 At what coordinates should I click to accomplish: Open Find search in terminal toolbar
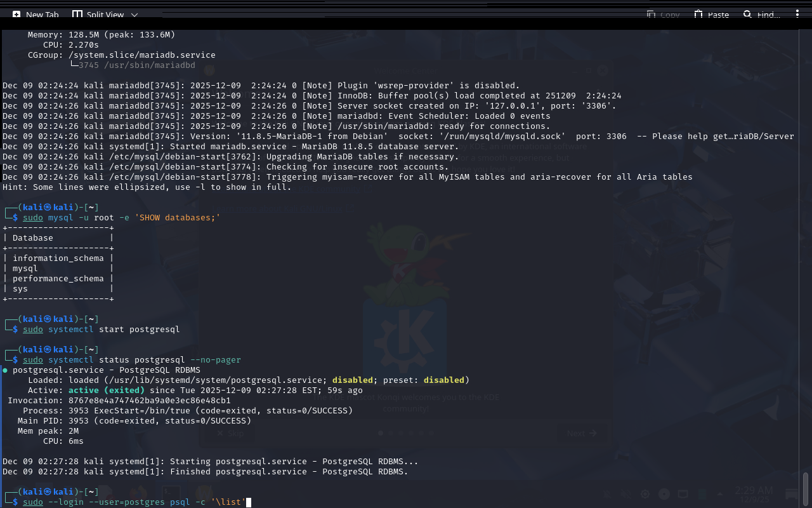tap(761, 15)
